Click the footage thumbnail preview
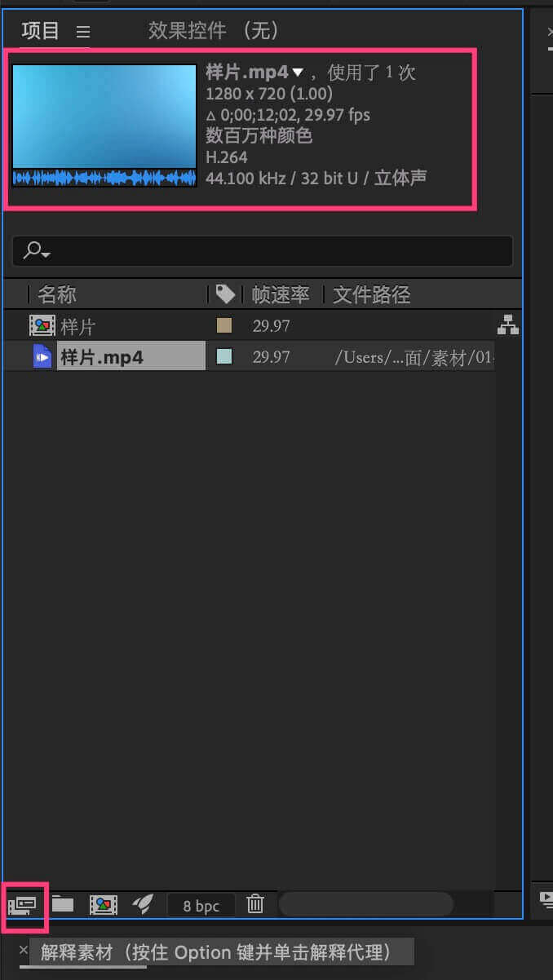This screenshot has height=980, width=553. (104, 126)
